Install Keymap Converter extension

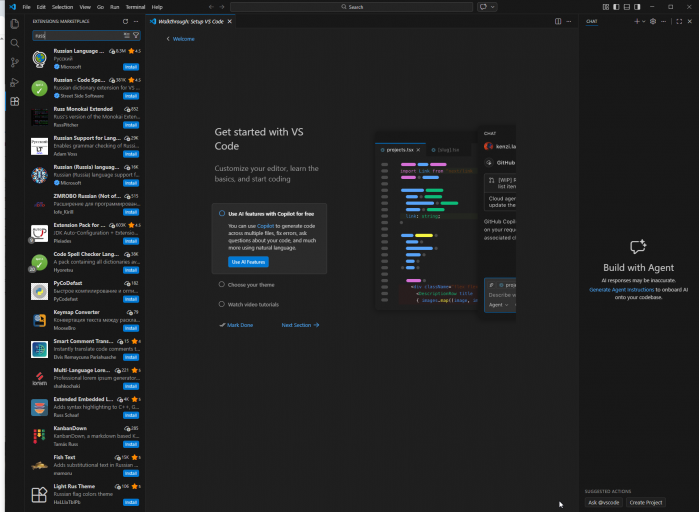131,328
